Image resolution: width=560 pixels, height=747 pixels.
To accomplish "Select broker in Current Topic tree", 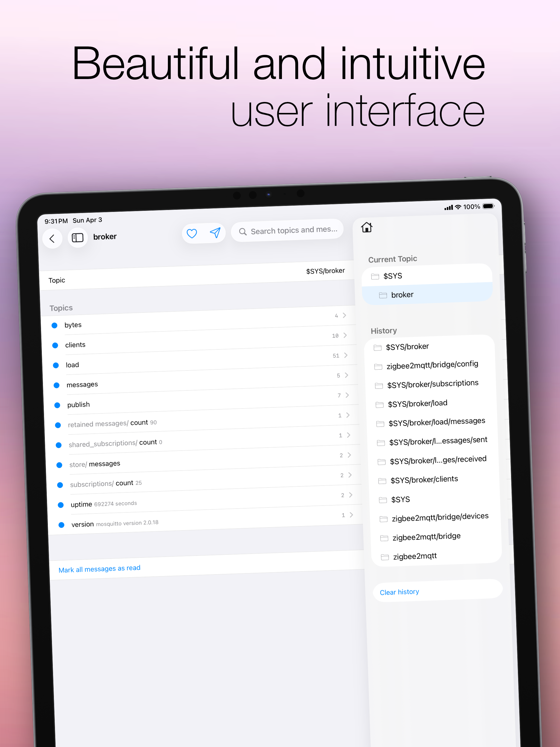I will [x=427, y=293].
